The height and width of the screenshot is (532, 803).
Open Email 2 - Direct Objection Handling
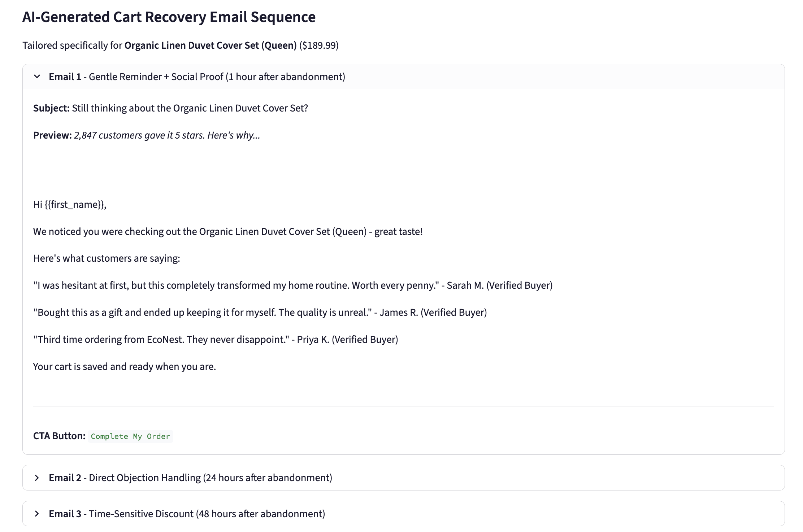[x=190, y=478]
